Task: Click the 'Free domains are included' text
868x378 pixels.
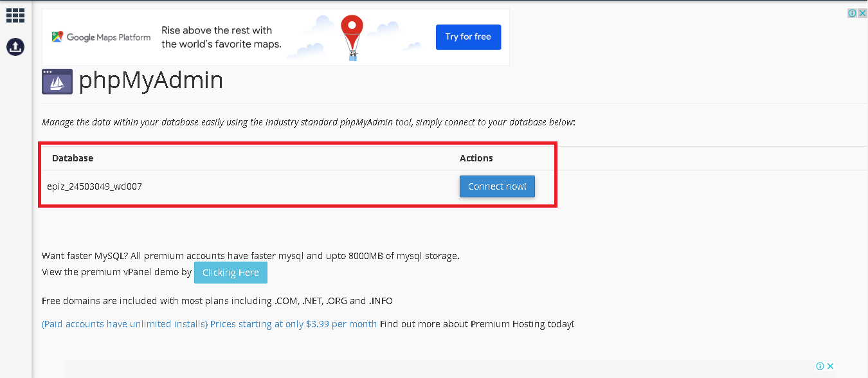Action: [x=217, y=301]
